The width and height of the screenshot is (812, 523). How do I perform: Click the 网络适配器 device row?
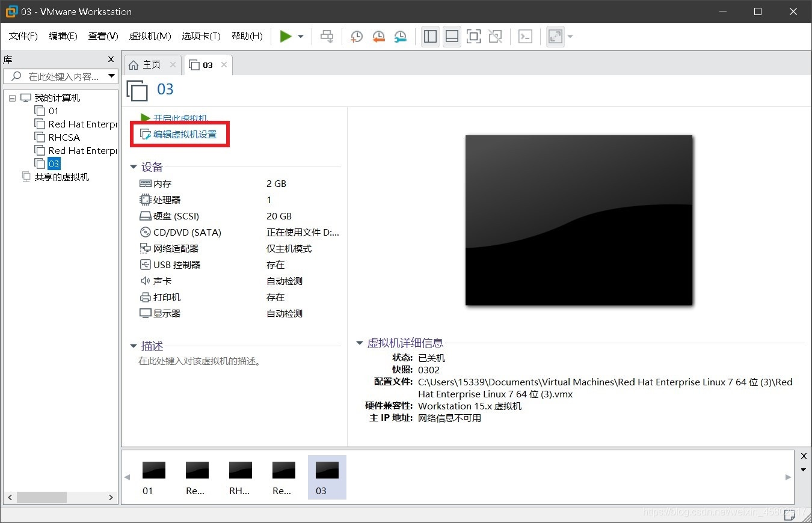[x=239, y=248]
